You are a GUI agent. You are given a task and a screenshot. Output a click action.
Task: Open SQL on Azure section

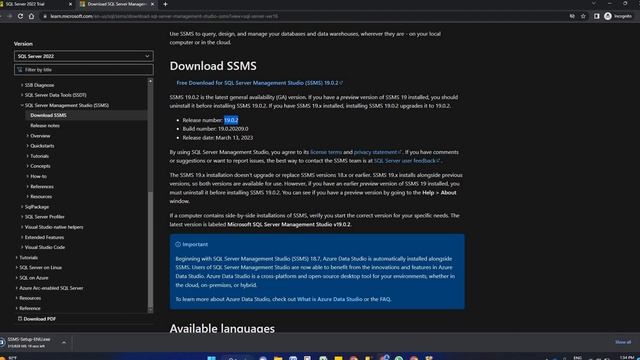point(34,278)
